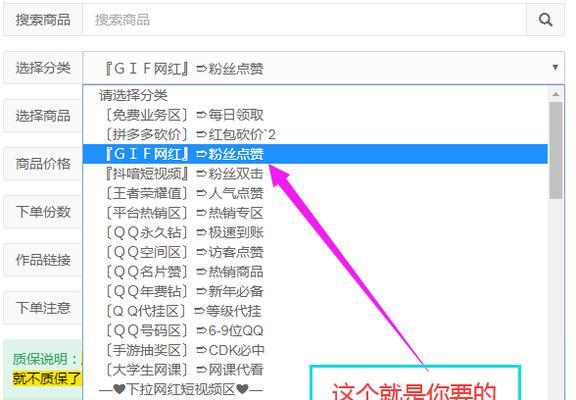Choose QQ年费钻 新年必备 option

click(x=315, y=291)
